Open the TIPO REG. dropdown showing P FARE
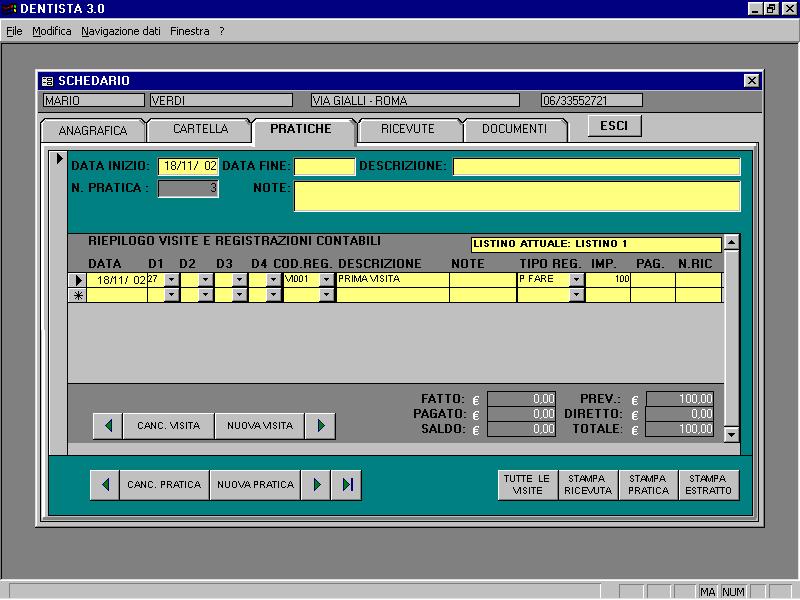800x600 pixels. pos(577,280)
